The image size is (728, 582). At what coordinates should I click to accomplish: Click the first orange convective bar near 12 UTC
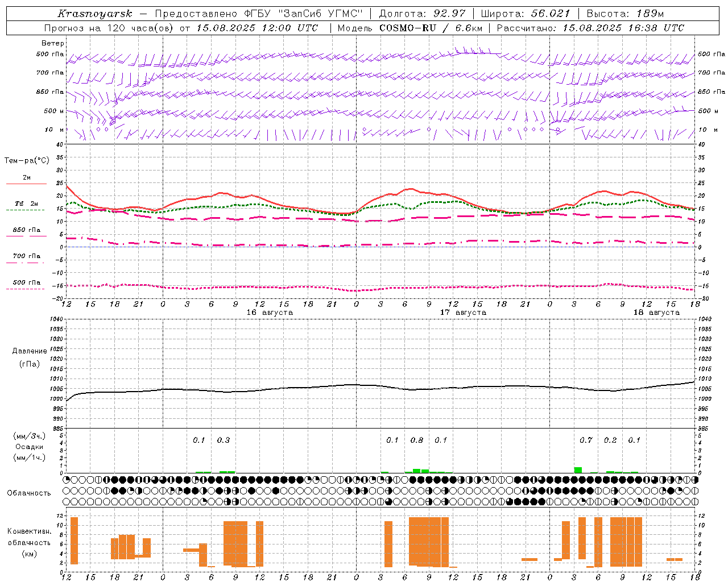[74, 541]
